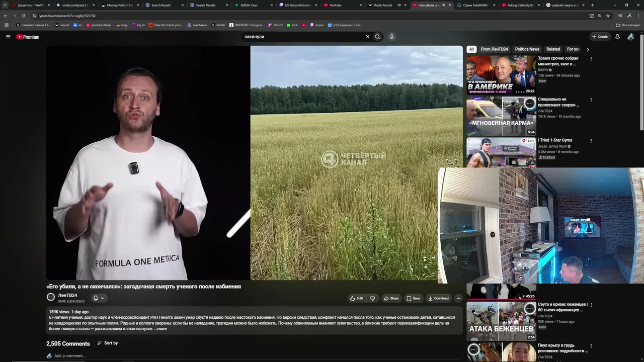Like the video with thumbs up
644x362 pixels.
[x=357, y=298]
